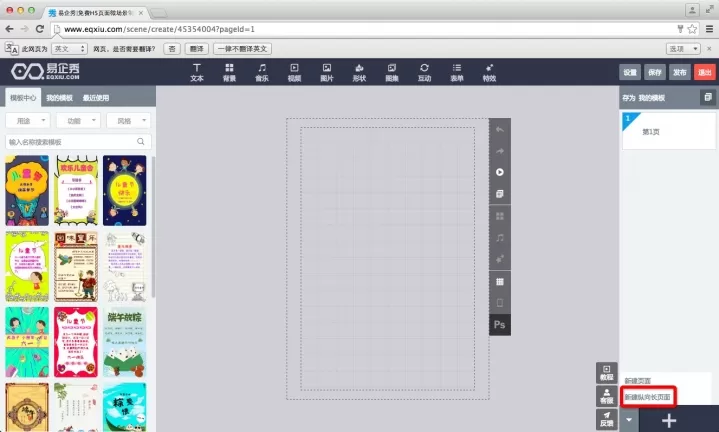The width and height of the screenshot is (719, 432).
Task: Click the 保存 save button
Action: tap(655, 72)
